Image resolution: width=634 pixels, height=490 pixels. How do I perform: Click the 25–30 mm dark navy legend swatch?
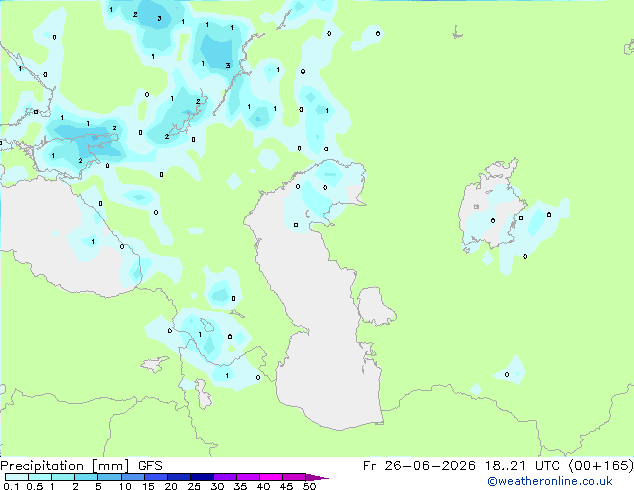(201, 477)
